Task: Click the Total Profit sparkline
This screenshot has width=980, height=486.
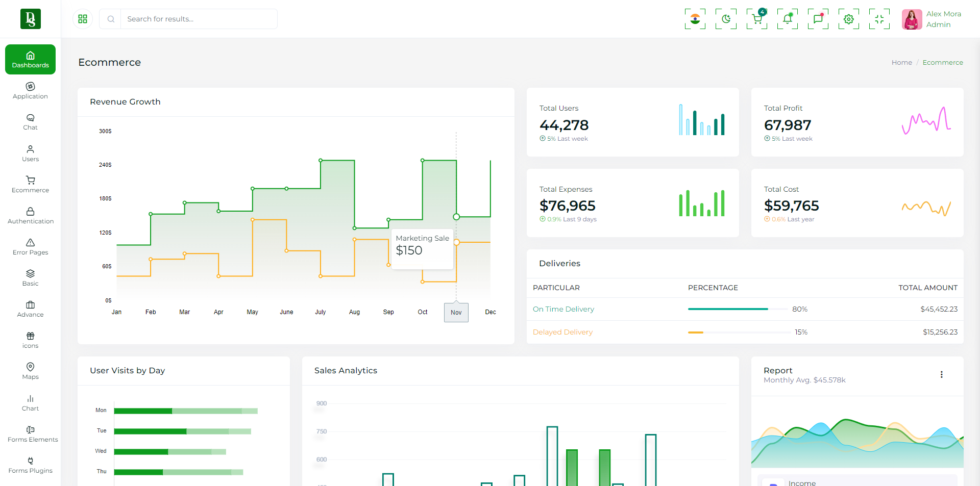Action: click(926, 121)
